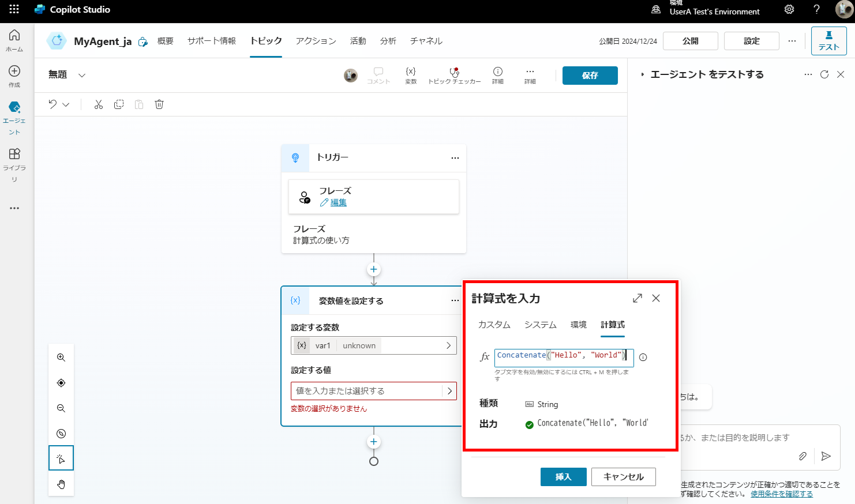Add node below the trigger
This screenshot has width=855, height=504.
pyautogui.click(x=374, y=269)
